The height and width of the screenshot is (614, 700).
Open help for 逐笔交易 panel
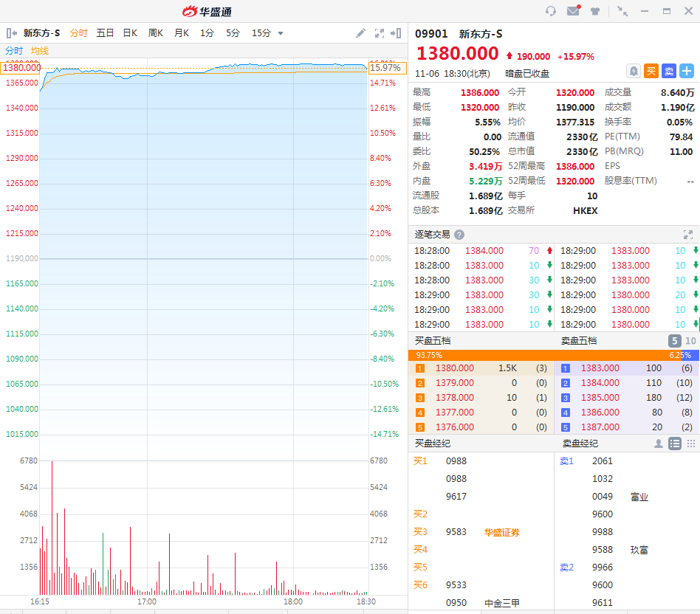tap(459, 235)
